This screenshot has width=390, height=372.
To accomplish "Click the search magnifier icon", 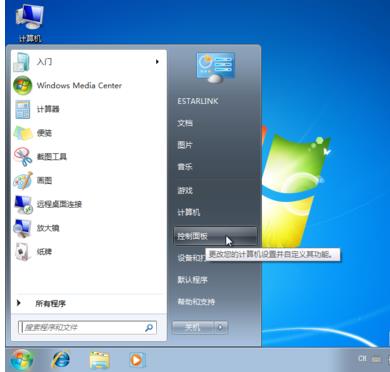I will tap(149, 328).
